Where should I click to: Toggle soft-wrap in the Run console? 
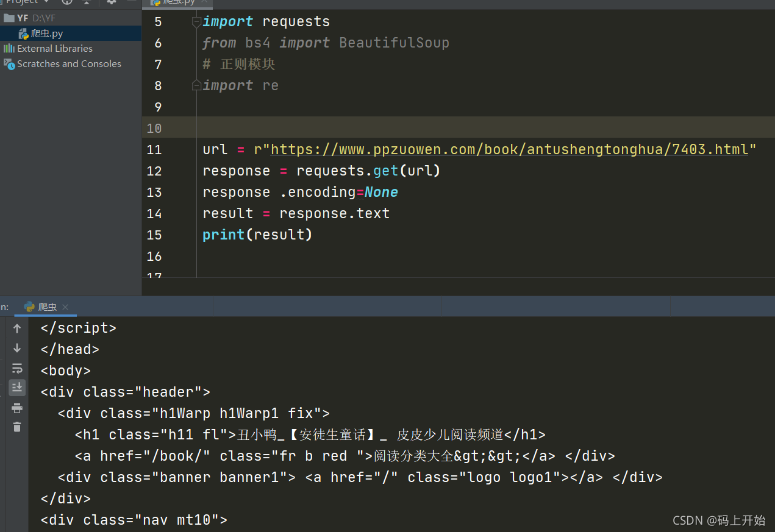pos(17,368)
